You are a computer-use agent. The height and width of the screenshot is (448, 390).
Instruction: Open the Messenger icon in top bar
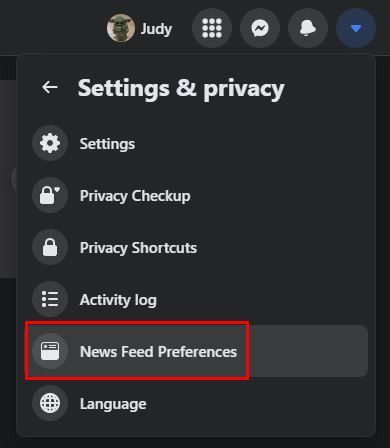tap(260, 28)
